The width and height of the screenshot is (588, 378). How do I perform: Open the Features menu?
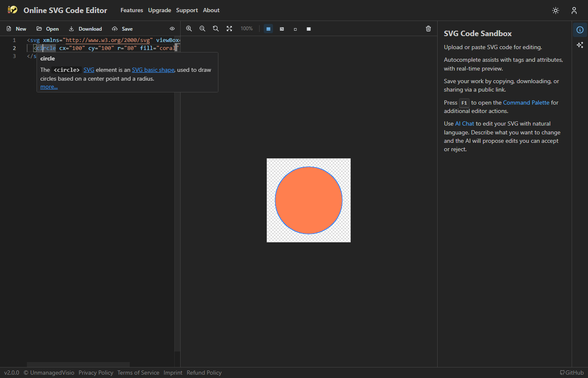point(131,10)
